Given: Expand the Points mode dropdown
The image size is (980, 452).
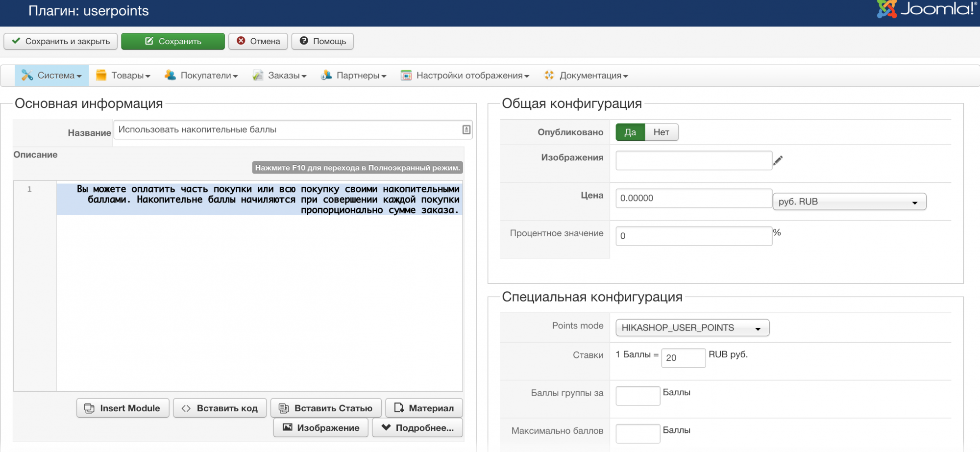Looking at the screenshot, I should [x=692, y=328].
